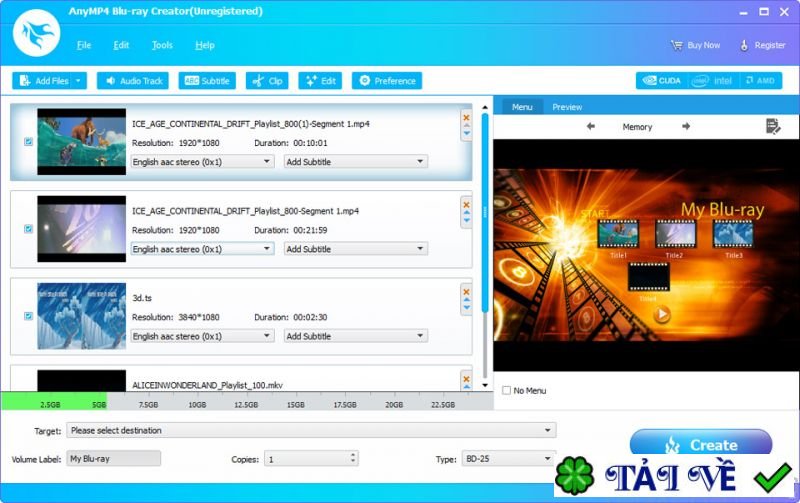Click the Volume Label input field
Viewport: 800px width, 503px height.
pyautogui.click(x=113, y=459)
